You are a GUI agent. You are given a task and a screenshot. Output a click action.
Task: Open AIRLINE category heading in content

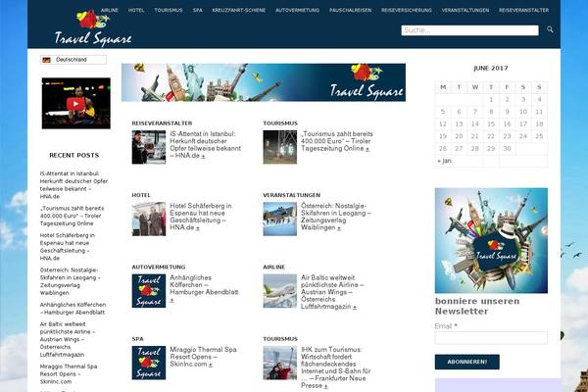pyautogui.click(x=274, y=268)
